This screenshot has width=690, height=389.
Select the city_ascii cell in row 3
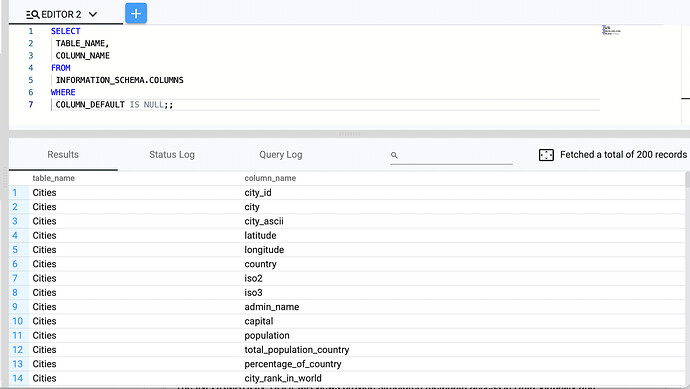[264, 221]
